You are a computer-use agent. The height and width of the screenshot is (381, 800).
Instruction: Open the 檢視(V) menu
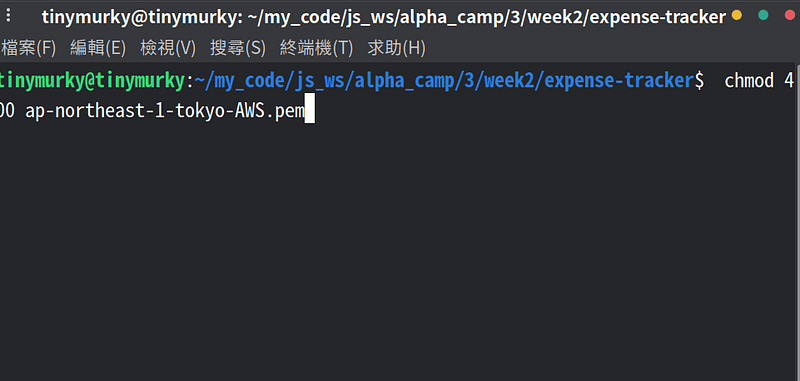click(x=168, y=48)
